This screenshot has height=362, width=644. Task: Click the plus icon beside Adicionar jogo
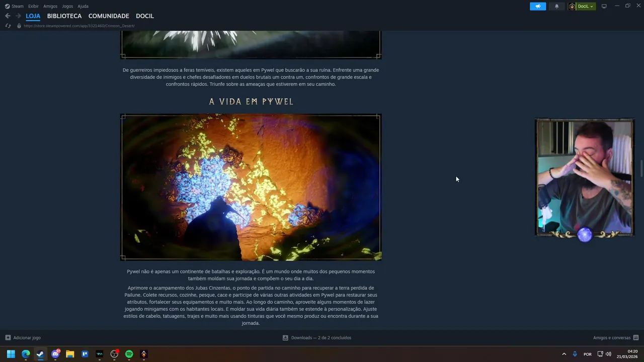pyautogui.click(x=8, y=338)
